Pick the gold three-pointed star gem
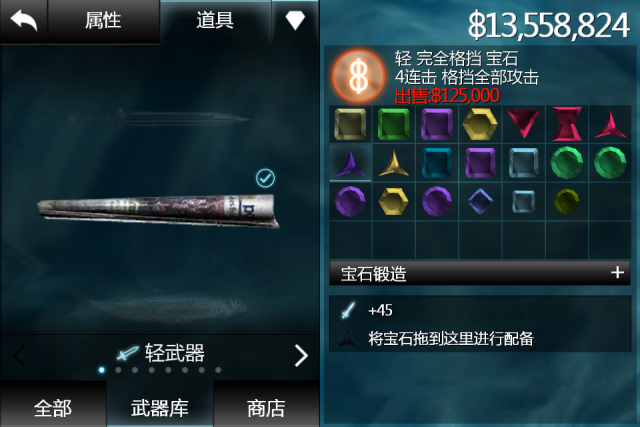Viewport: 640px width, 427px height. (x=393, y=164)
